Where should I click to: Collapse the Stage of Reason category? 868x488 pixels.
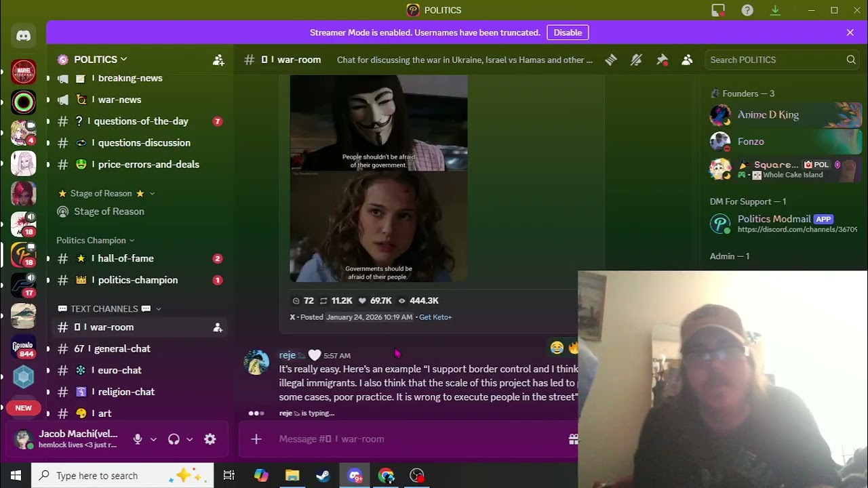tap(106, 193)
